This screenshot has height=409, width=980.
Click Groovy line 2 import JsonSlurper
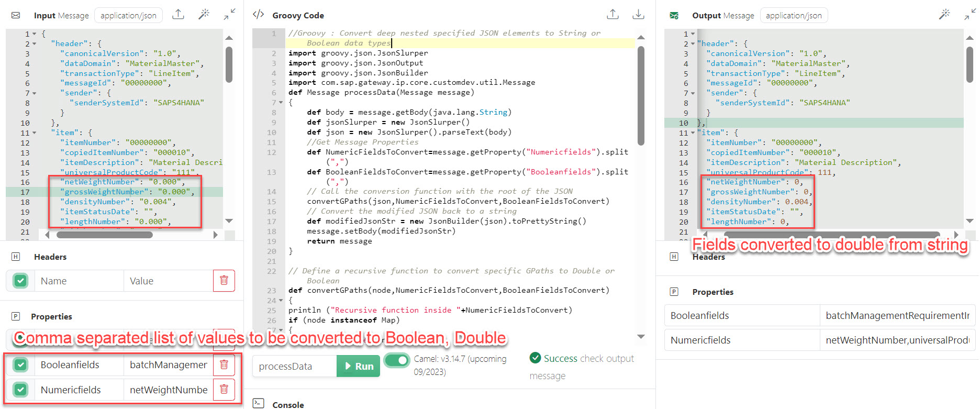(x=358, y=53)
